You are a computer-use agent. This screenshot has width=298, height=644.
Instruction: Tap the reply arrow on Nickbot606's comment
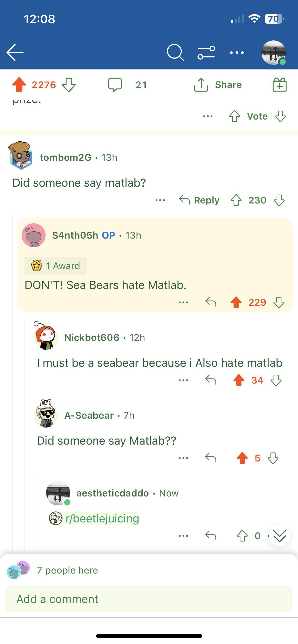(211, 380)
